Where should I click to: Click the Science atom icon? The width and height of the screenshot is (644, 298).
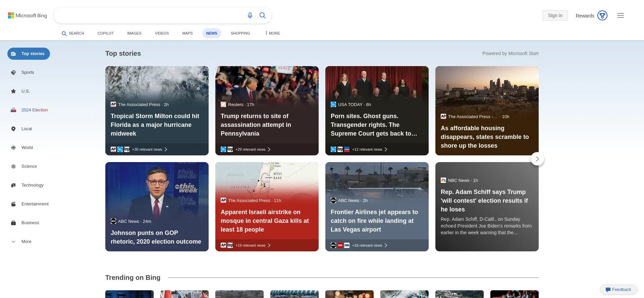[x=13, y=166]
